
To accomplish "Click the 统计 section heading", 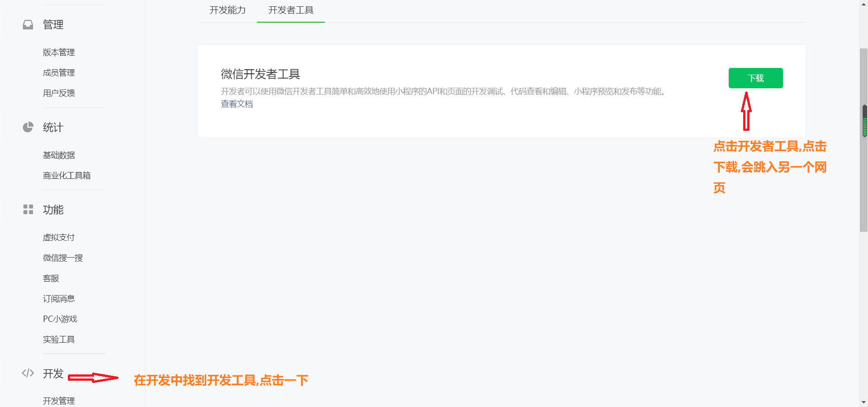I will click(53, 127).
